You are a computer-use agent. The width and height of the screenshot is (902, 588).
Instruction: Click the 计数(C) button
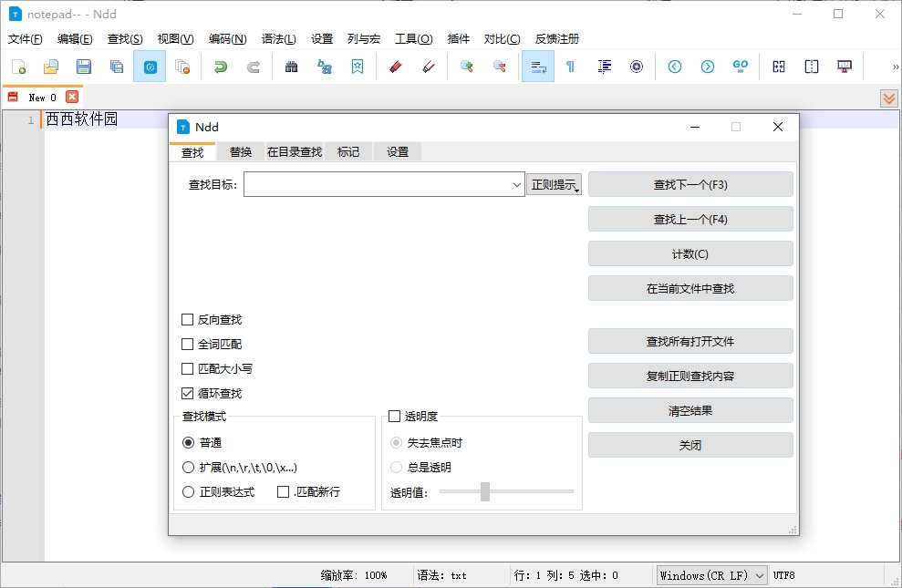[x=690, y=254]
